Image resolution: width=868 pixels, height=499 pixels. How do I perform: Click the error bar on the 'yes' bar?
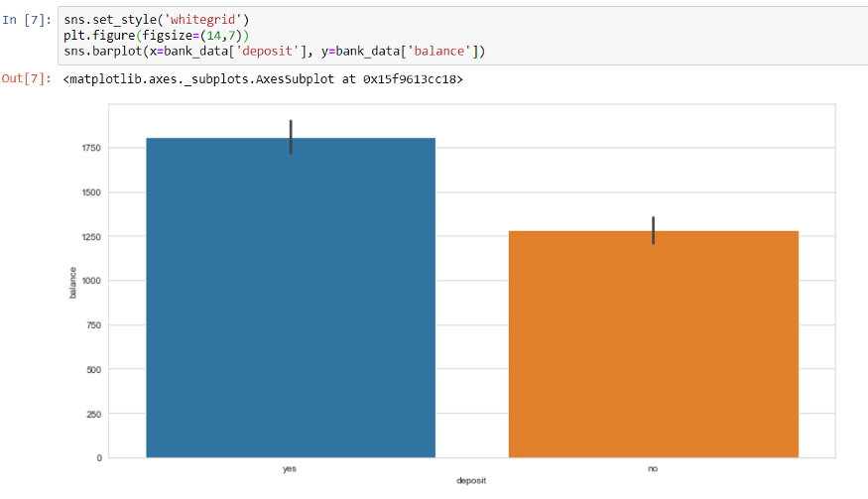pos(291,137)
